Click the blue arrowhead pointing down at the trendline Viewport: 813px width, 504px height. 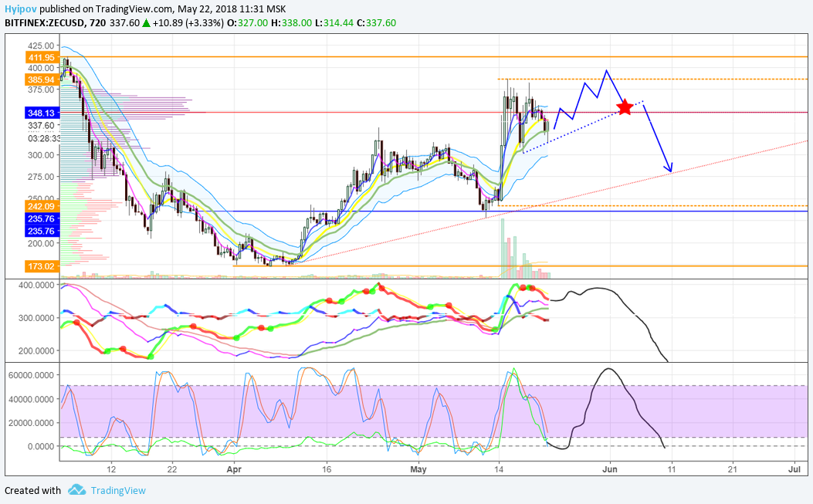point(669,167)
